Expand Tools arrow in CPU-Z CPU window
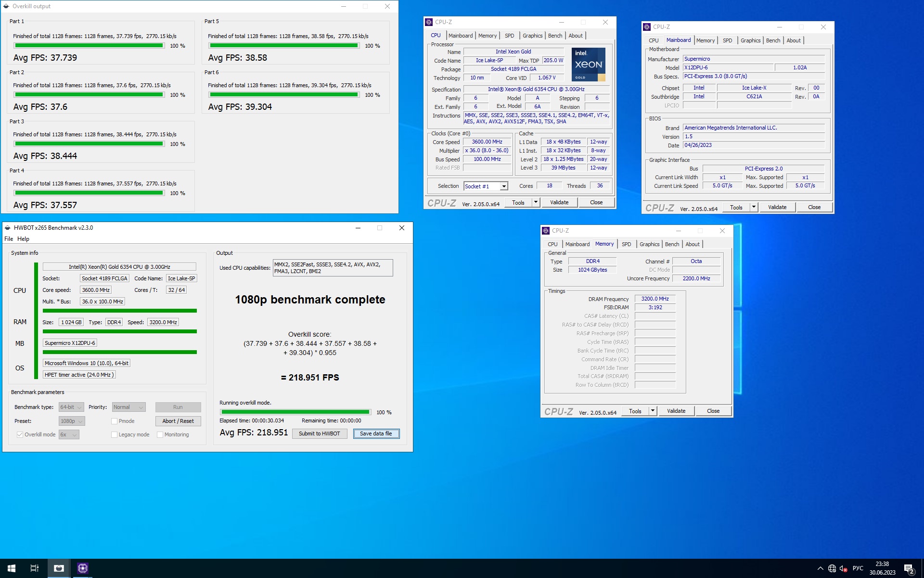This screenshot has height=578, width=924. pos(536,202)
